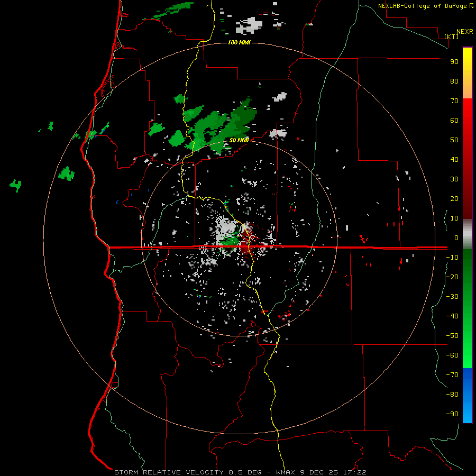Click the 20 value on velocity scale

pyautogui.click(x=454, y=199)
